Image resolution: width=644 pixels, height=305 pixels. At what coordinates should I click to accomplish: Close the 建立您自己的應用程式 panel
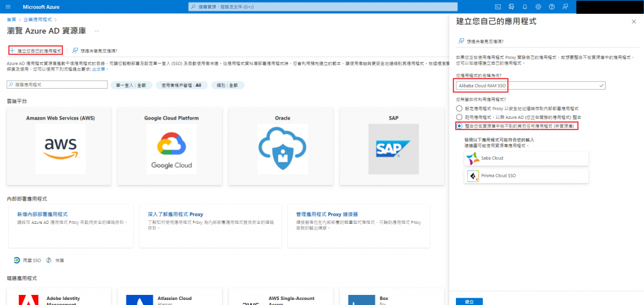pyautogui.click(x=634, y=21)
